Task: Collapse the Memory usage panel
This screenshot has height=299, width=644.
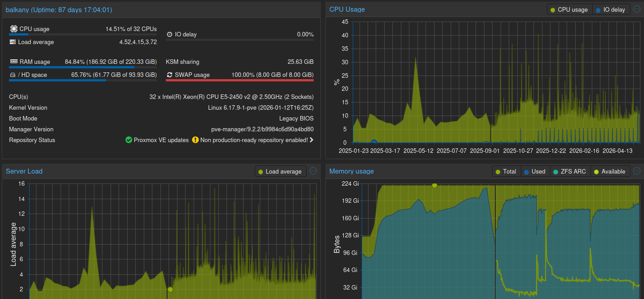Action: coord(637,171)
